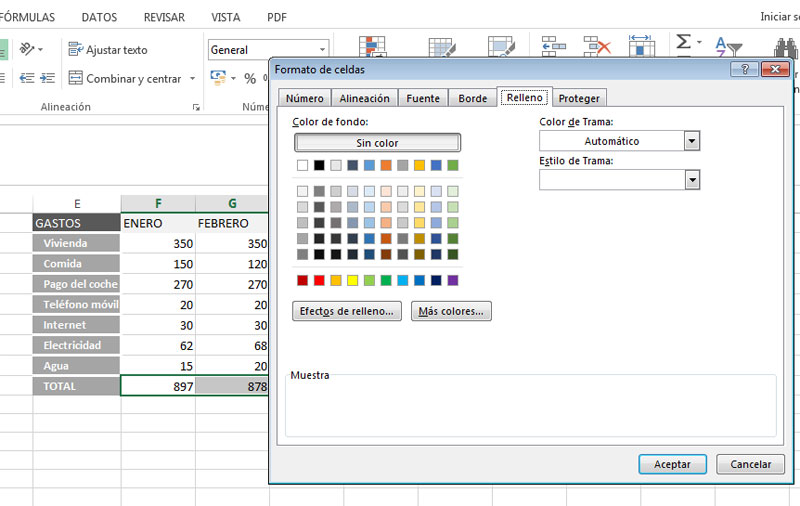Open sort and filter icon

coord(728,46)
